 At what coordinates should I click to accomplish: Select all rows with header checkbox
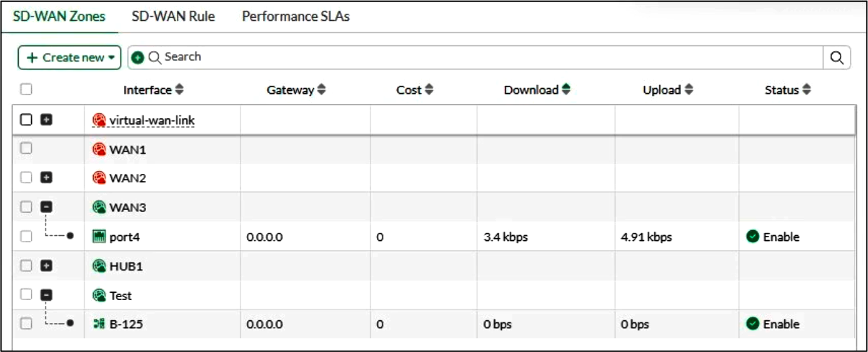coord(26,89)
